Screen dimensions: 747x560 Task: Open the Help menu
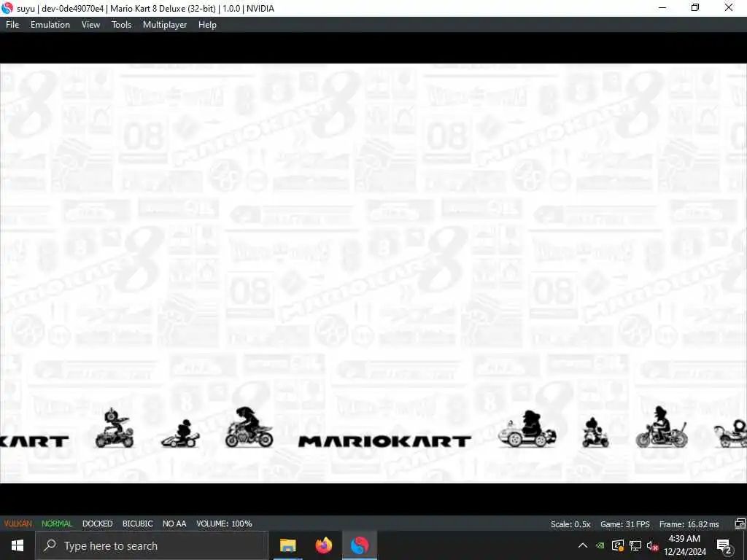(x=207, y=25)
